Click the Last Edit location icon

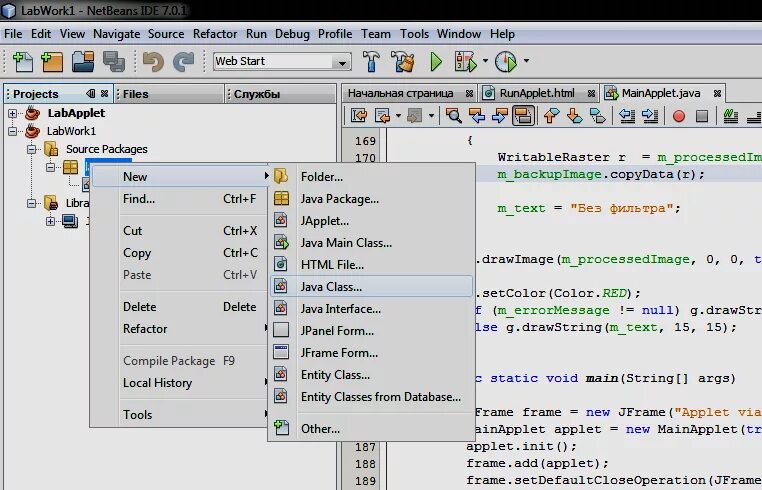pos(359,116)
